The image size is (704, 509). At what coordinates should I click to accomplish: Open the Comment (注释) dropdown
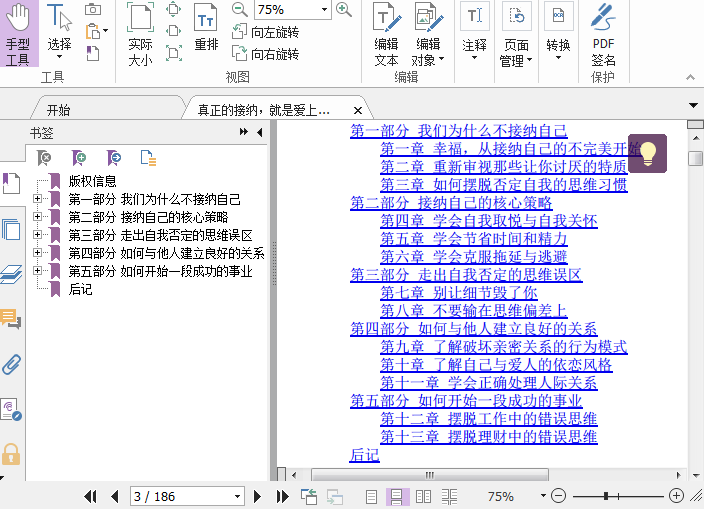[474, 31]
